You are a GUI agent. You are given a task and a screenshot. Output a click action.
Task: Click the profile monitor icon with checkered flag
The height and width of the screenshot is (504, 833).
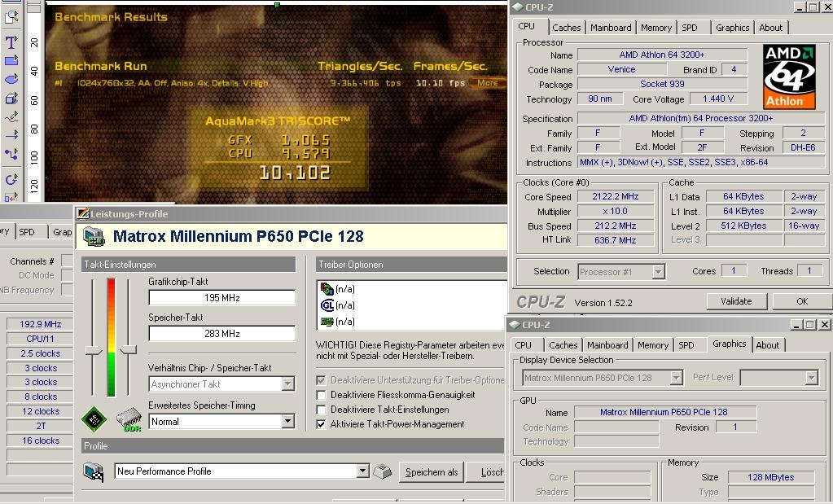(94, 471)
